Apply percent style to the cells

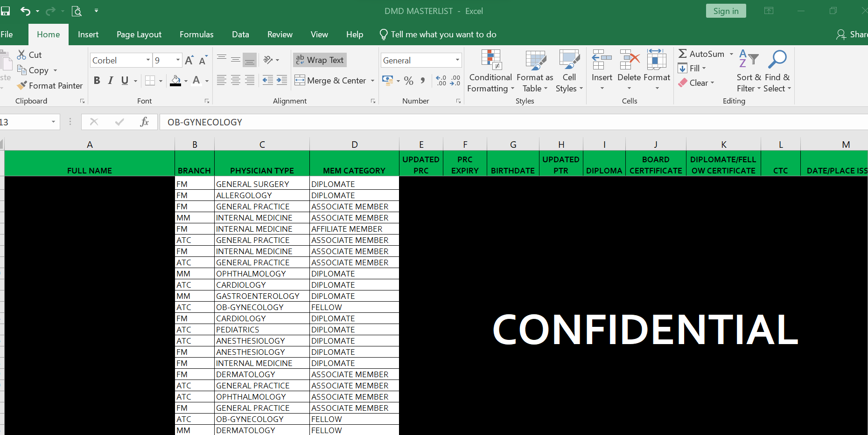[409, 81]
